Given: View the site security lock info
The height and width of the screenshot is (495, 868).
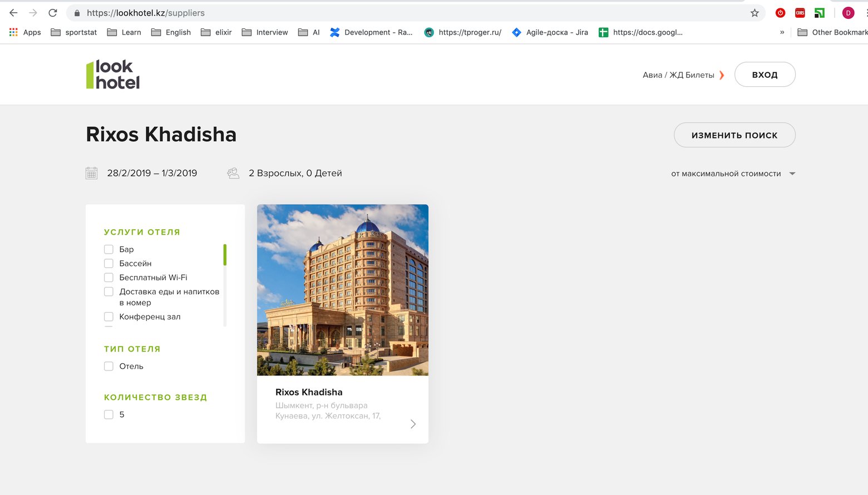Looking at the screenshot, I should 77,13.
